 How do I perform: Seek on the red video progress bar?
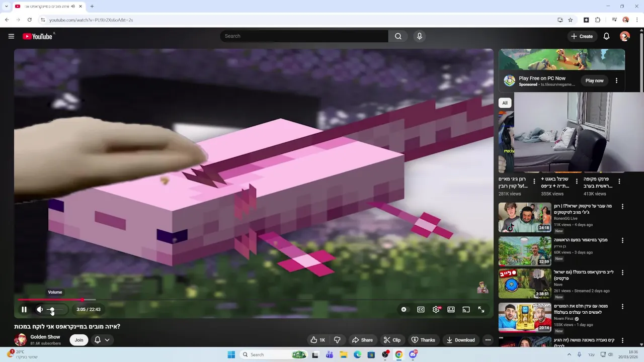(x=254, y=300)
